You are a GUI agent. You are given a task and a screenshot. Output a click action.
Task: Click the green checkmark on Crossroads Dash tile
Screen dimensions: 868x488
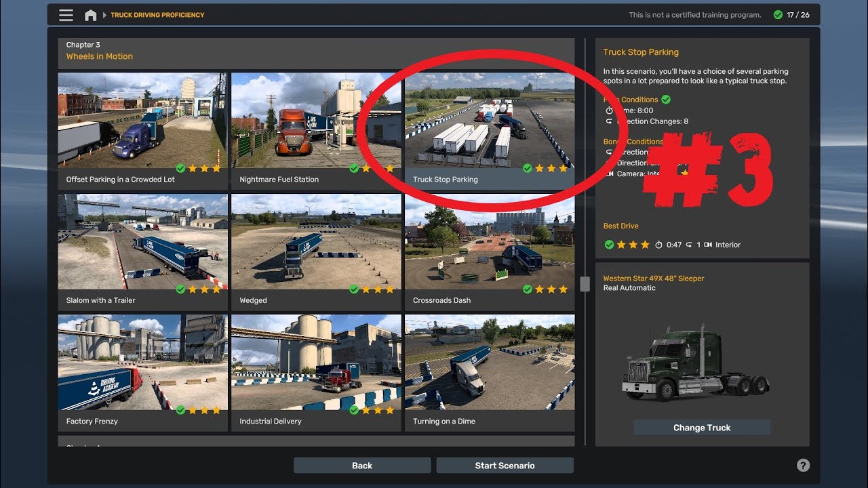(x=528, y=289)
